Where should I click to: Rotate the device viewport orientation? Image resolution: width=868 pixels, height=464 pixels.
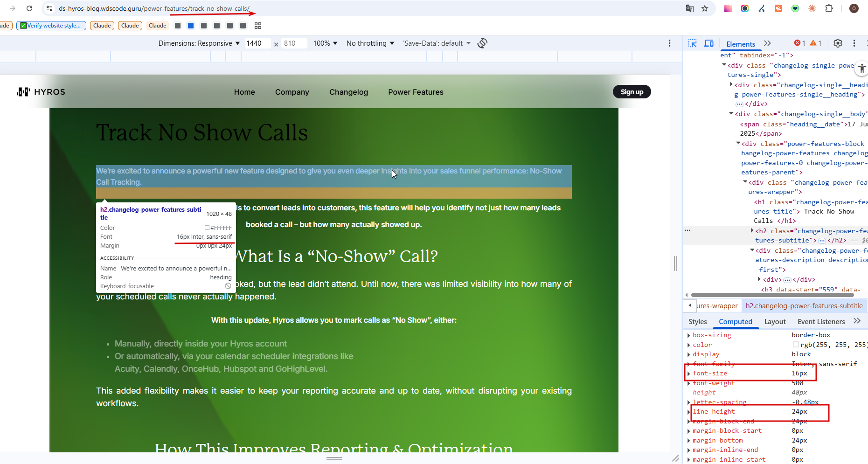(x=482, y=43)
